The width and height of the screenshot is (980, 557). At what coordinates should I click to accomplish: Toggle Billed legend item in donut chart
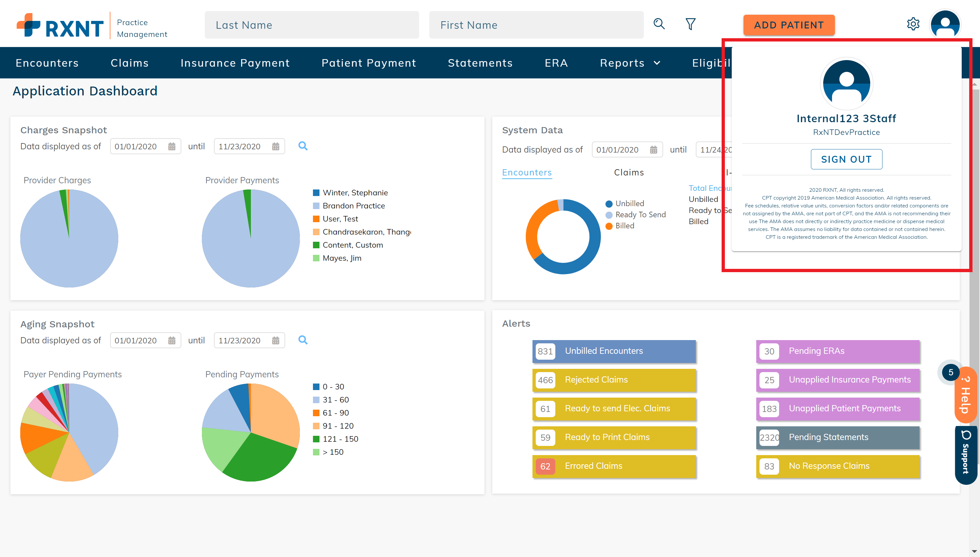624,226
